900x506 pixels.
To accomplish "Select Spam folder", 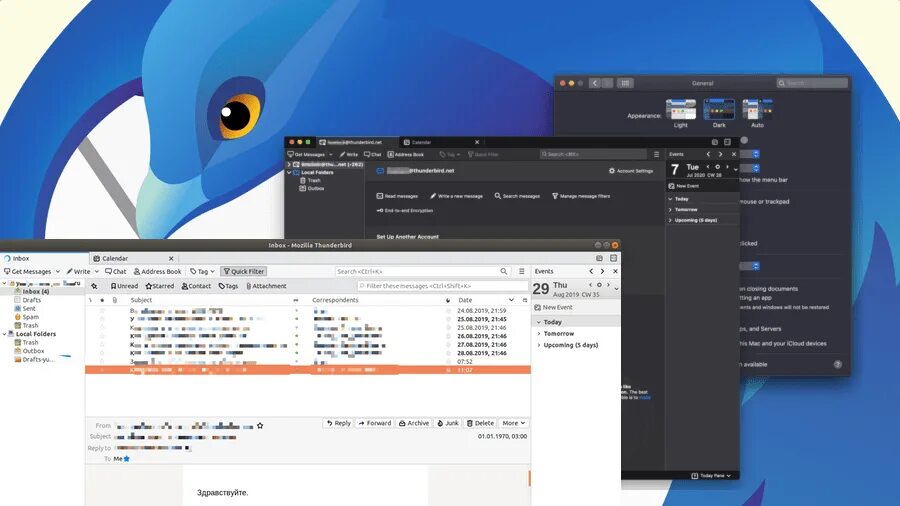I will point(30,317).
